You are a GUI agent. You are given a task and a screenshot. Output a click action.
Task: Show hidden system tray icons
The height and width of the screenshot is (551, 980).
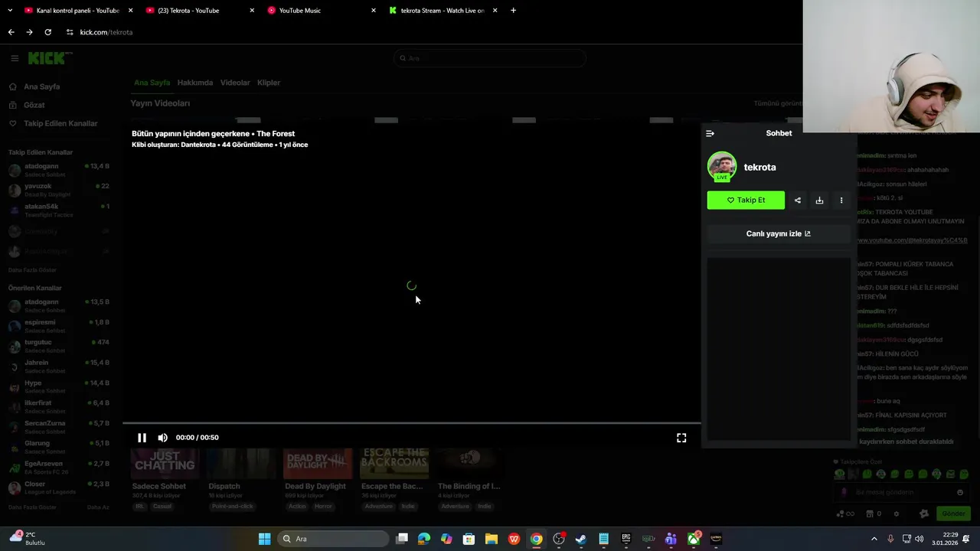874,539
